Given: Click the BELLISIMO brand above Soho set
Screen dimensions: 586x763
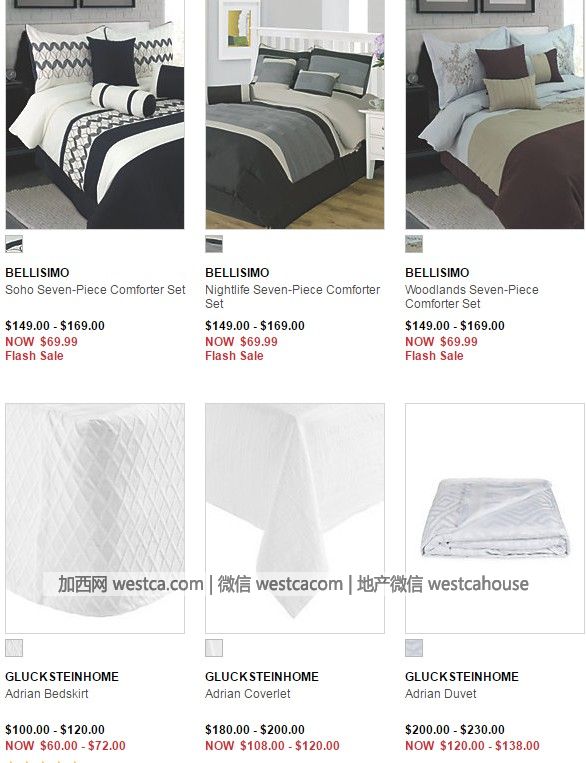Looking at the screenshot, I should pyautogui.click(x=37, y=272).
